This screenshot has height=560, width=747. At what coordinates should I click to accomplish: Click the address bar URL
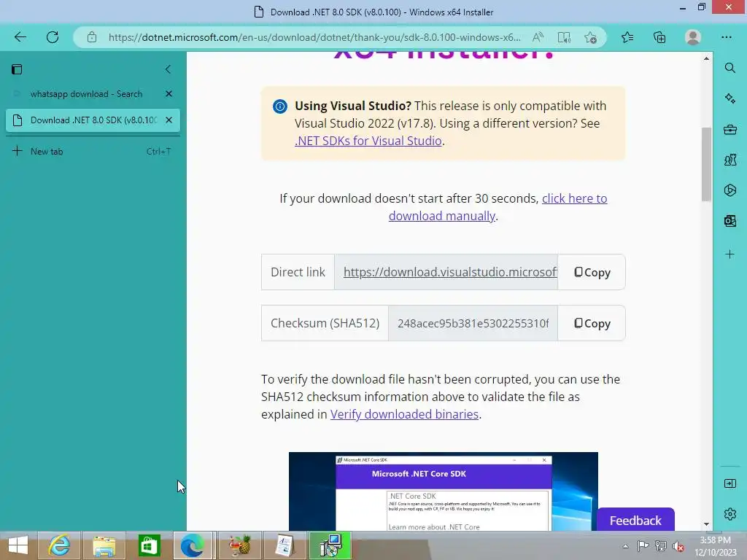314,37
